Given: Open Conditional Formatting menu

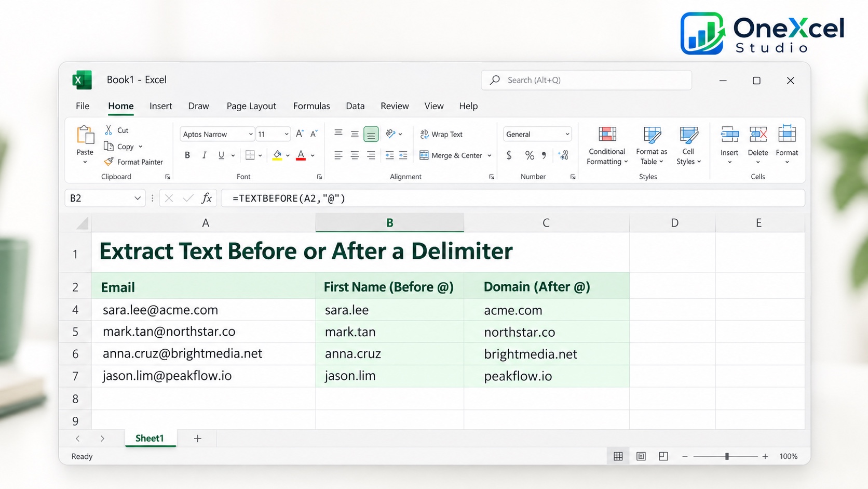Looking at the screenshot, I should 607,146.
